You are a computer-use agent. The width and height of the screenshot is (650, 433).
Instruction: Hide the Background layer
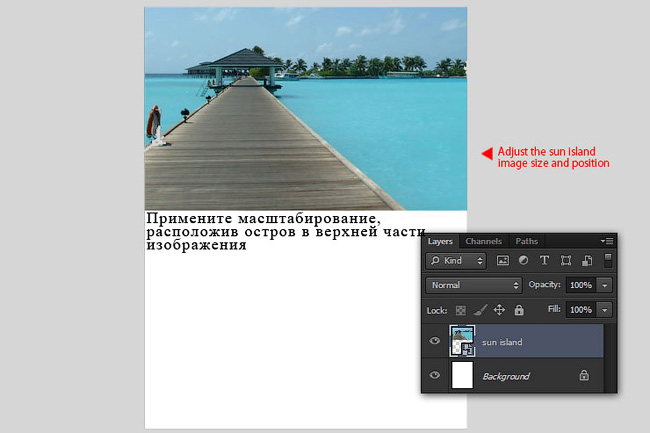tap(434, 375)
